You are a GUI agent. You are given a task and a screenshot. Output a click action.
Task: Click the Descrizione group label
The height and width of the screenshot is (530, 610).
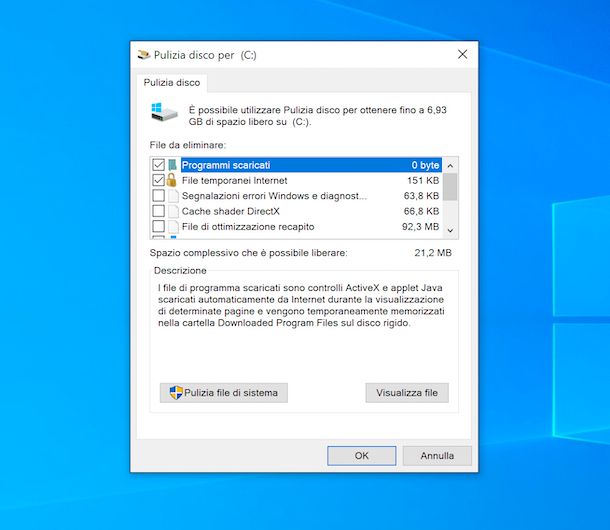coord(180,270)
